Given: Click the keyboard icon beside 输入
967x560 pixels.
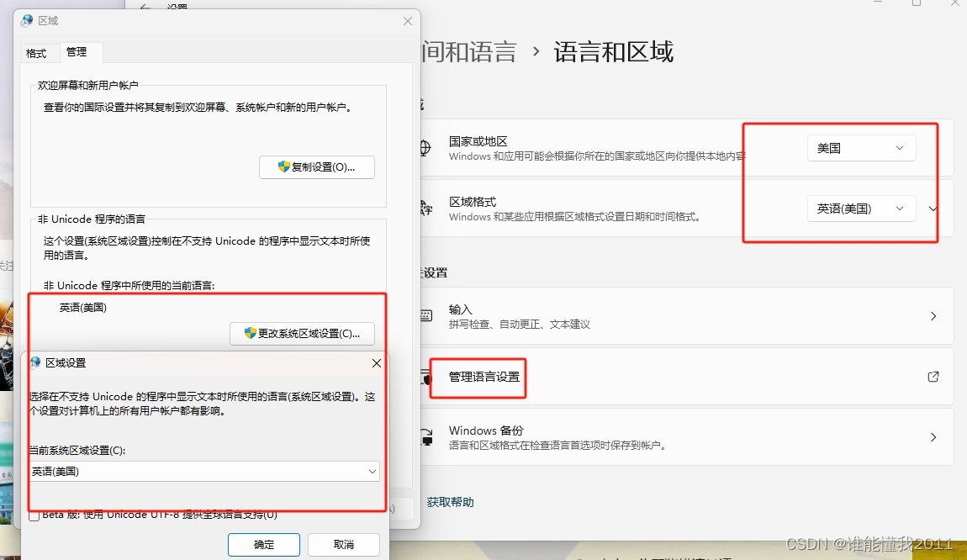Looking at the screenshot, I should pyautogui.click(x=426, y=316).
